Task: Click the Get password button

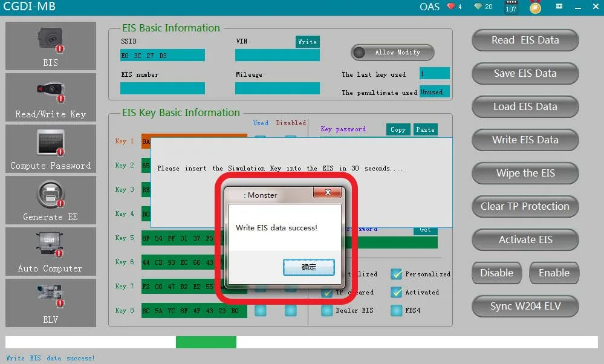Action: click(x=425, y=230)
